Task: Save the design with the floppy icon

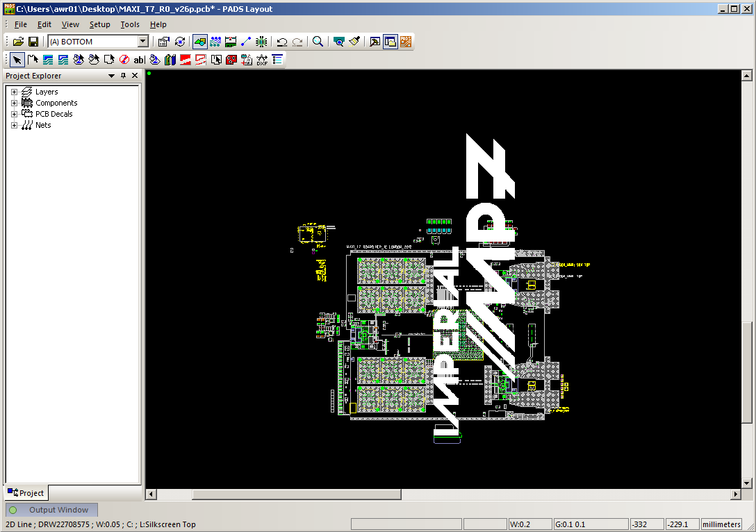Action: [x=33, y=42]
